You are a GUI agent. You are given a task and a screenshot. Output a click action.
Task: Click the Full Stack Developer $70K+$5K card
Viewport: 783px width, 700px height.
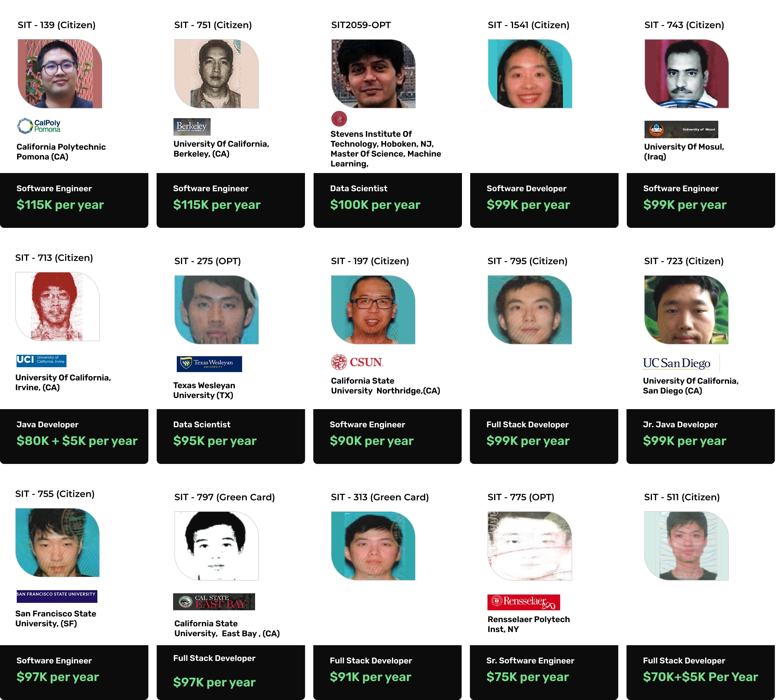(x=701, y=672)
